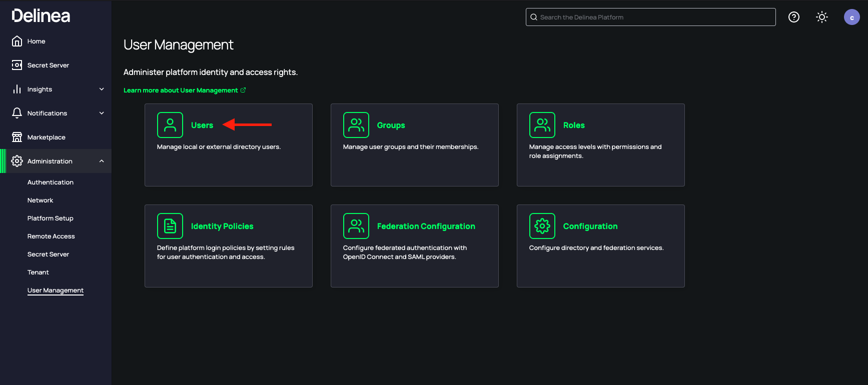This screenshot has width=868, height=385.
Task: Select User Management submenu item
Action: click(x=56, y=290)
